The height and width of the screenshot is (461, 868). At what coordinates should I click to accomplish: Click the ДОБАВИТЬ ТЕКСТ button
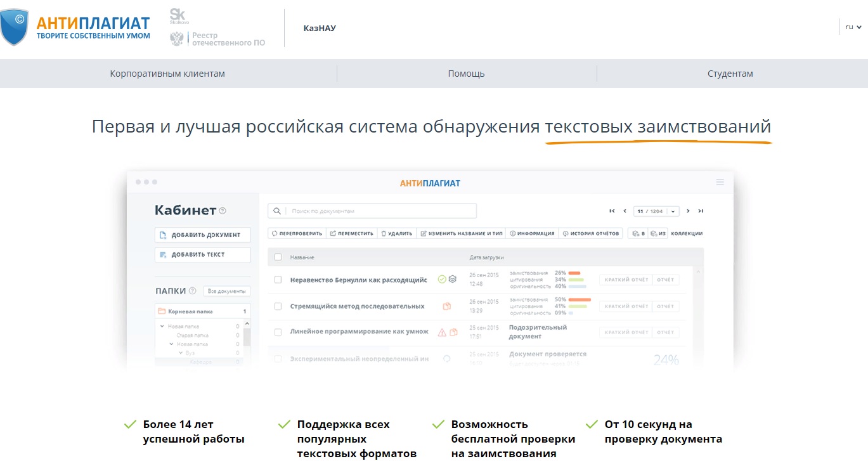pos(203,254)
